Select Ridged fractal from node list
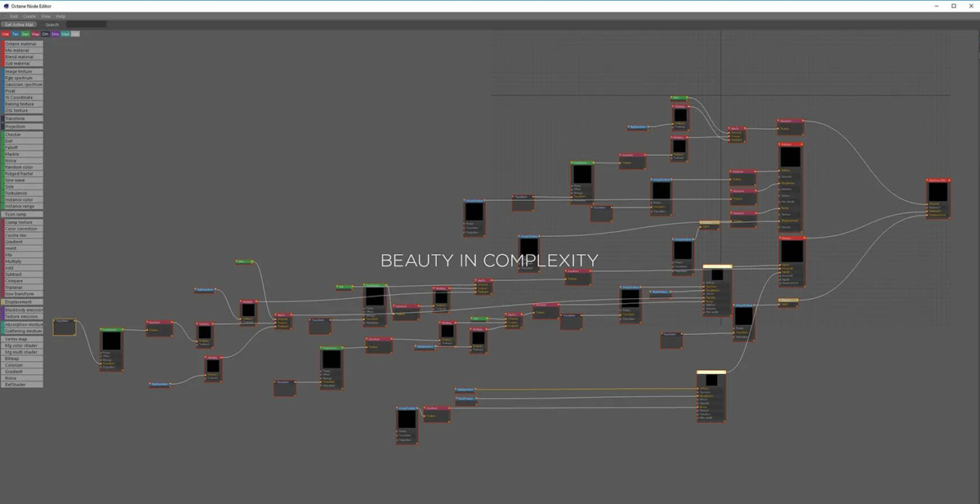 pyautogui.click(x=22, y=174)
